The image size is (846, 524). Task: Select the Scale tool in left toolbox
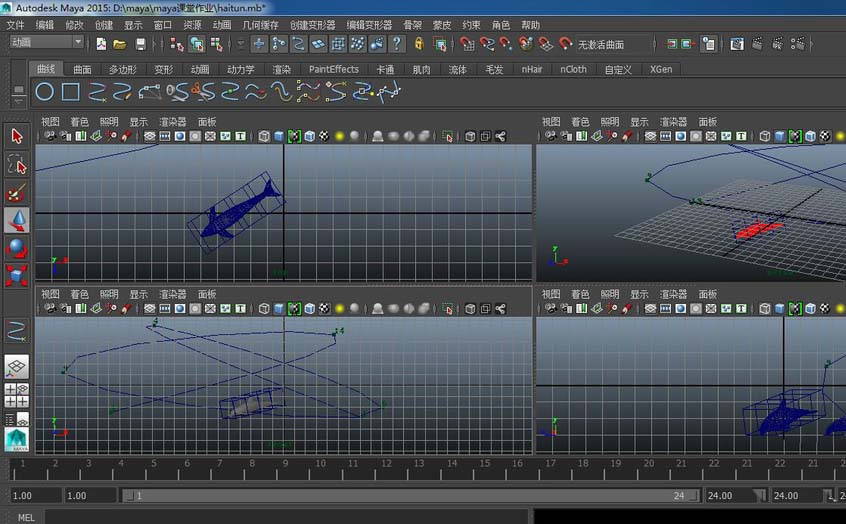[x=17, y=274]
